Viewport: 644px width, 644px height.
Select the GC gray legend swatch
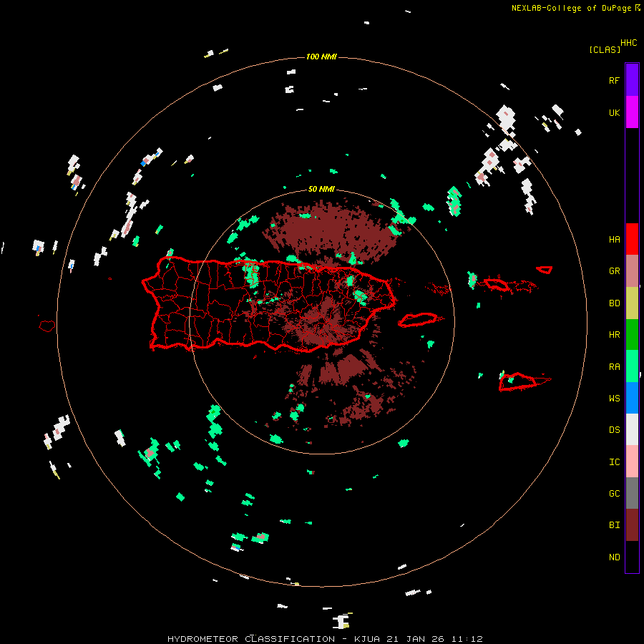pyautogui.click(x=632, y=493)
